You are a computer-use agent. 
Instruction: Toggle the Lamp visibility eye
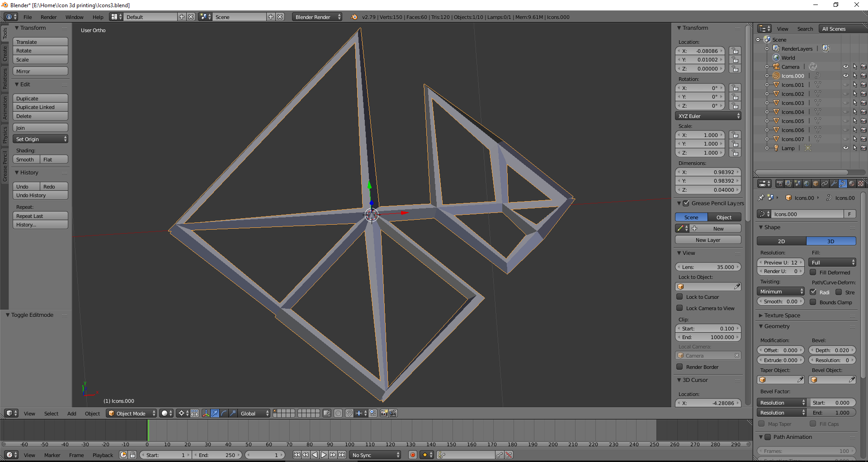(845, 148)
